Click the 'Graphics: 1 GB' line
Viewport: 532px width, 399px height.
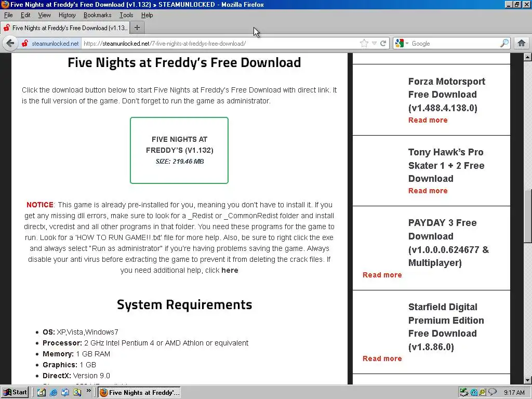[x=69, y=365]
